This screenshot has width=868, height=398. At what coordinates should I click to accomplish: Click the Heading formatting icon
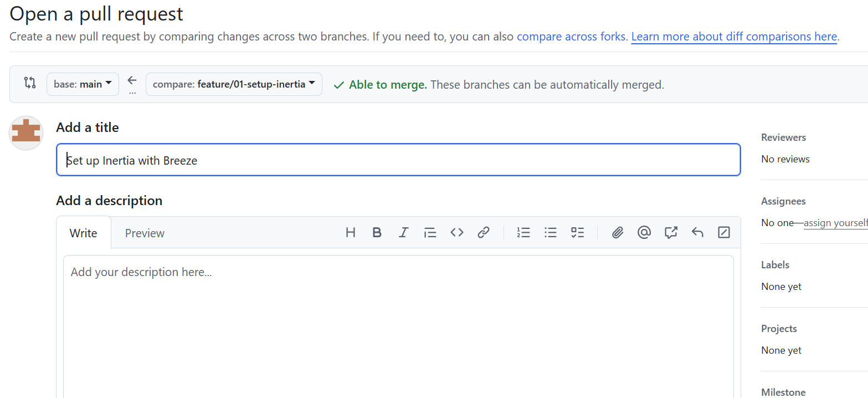click(350, 233)
